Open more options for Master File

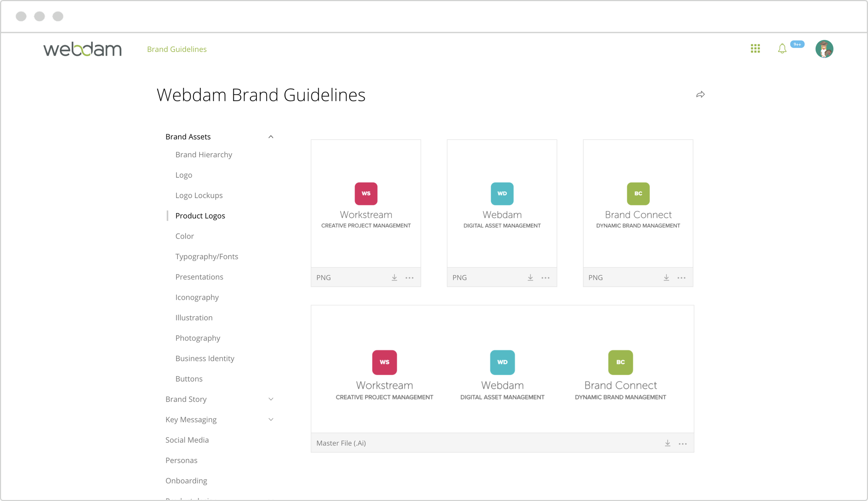(x=683, y=444)
